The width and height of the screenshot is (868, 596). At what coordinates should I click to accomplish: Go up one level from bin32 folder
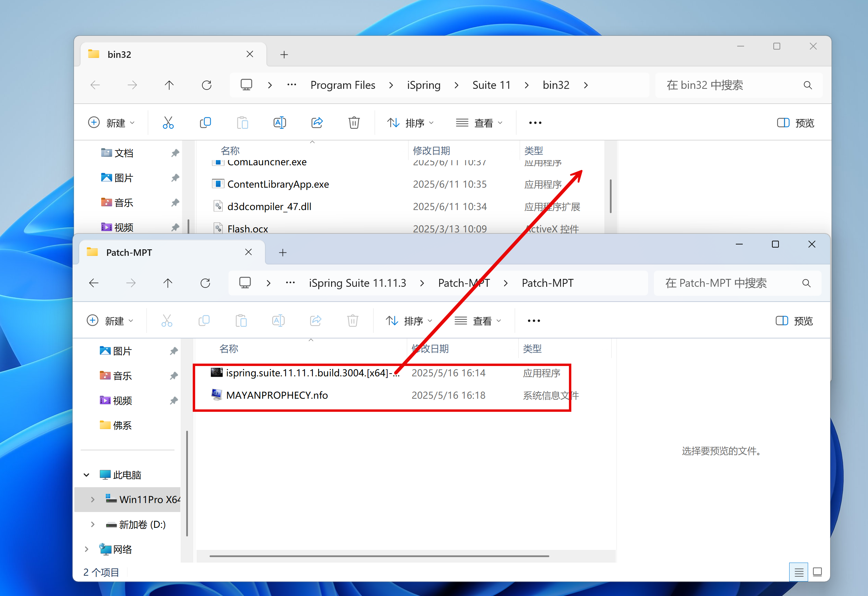pos(169,85)
